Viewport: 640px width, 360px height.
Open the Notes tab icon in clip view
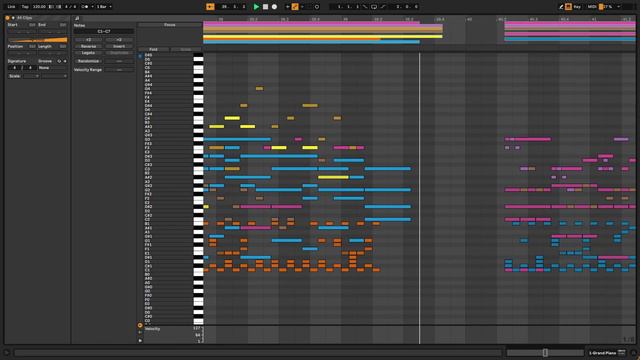(x=77, y=18)
